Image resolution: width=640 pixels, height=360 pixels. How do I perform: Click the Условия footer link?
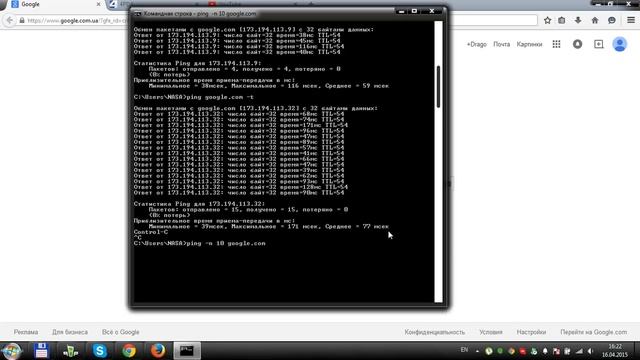[x=491, y=332]
